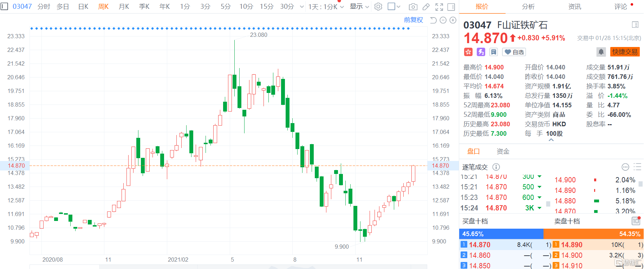Collapse the quote details with chevron

(551, 140)
